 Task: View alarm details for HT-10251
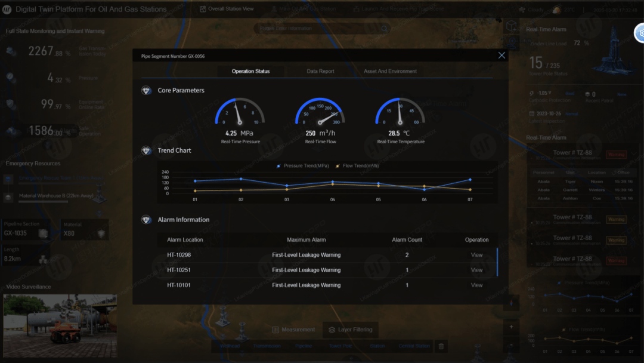pyautogui.click(x=476, y=270)
